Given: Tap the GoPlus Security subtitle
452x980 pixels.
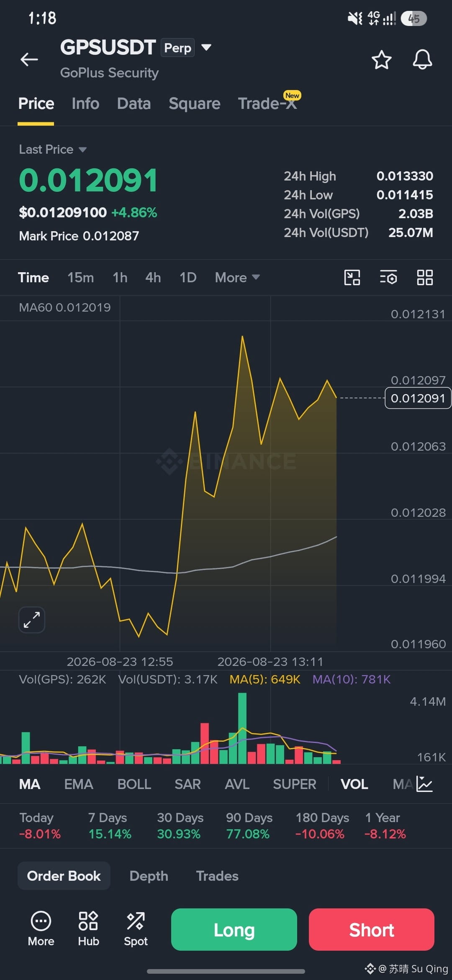Looking at the screenshot, I should (x=109, y=73).
